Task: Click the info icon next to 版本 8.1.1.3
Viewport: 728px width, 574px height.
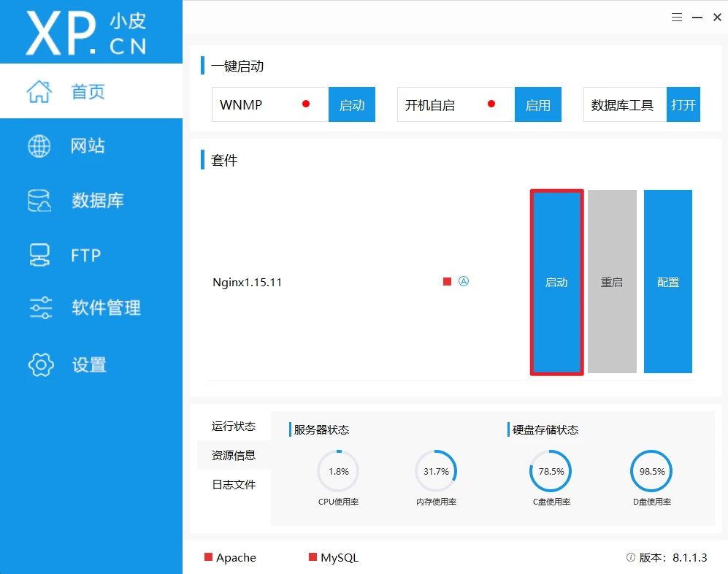Action: (x=629, y=557)
